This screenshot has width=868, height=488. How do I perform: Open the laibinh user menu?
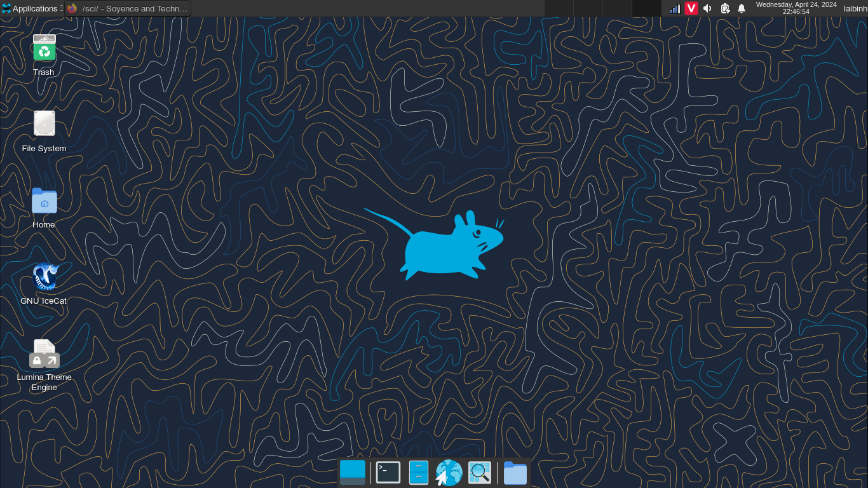[x=855, y=8]
